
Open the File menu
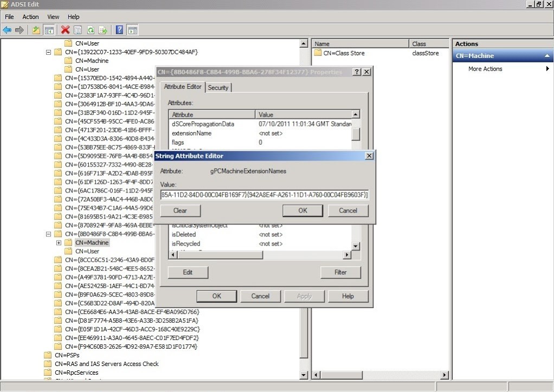click(x=9, y=17)
